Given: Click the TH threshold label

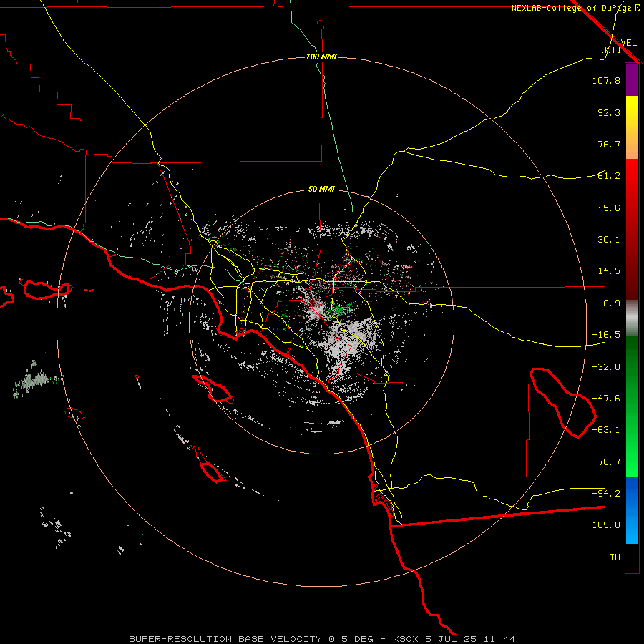Looking at the screenshot, I should point(615,557).
